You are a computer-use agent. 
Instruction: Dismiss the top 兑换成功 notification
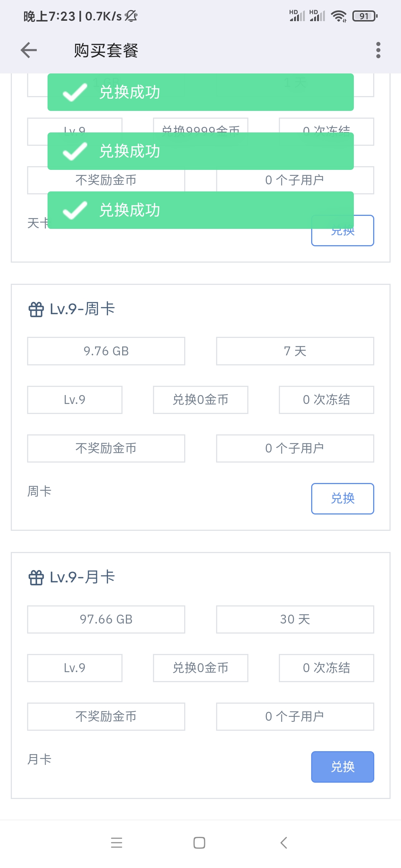[x=200, y=92]
